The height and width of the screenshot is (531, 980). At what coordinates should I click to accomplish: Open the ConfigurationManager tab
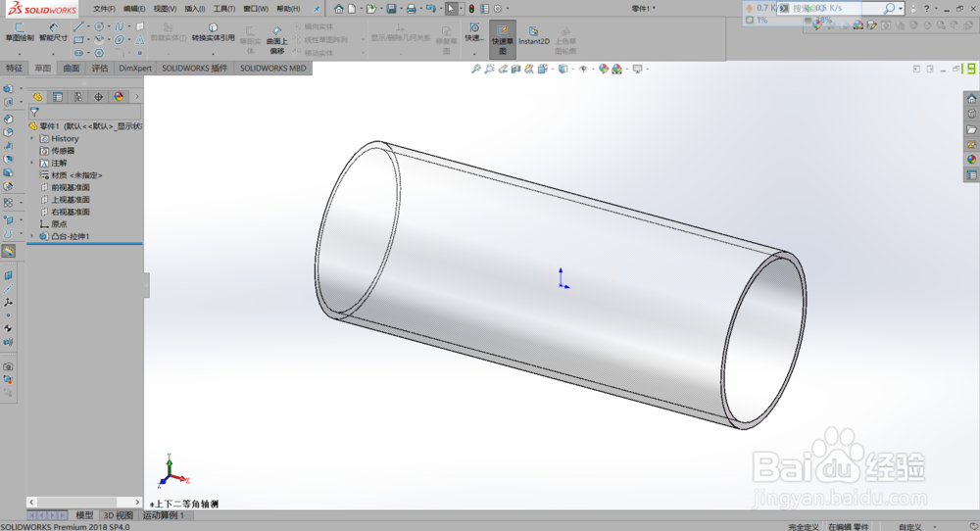78,97
